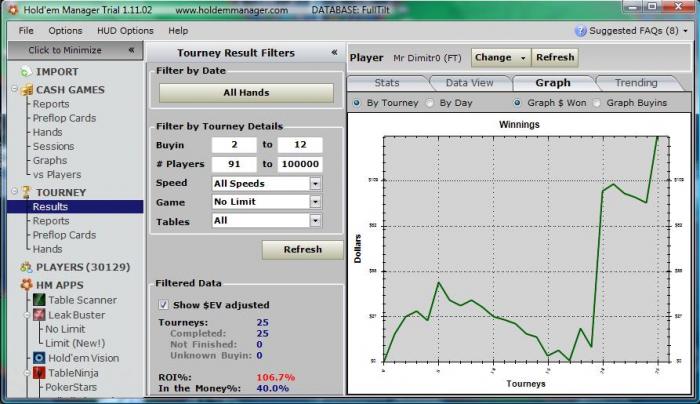The height and width of the screenshot is (404, 700).
Task: Expand the Game type dropdown
Action: tap(315, 202)
